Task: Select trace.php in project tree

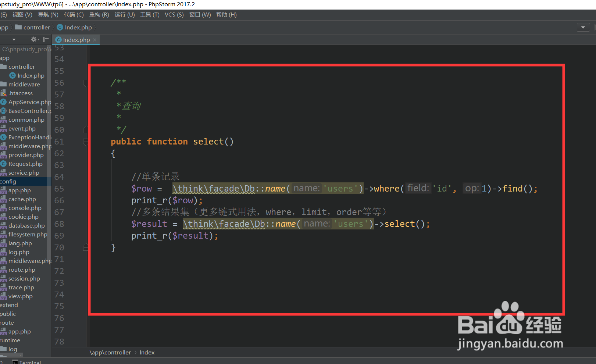Action: pyautogui.click(x=21, y=287)
